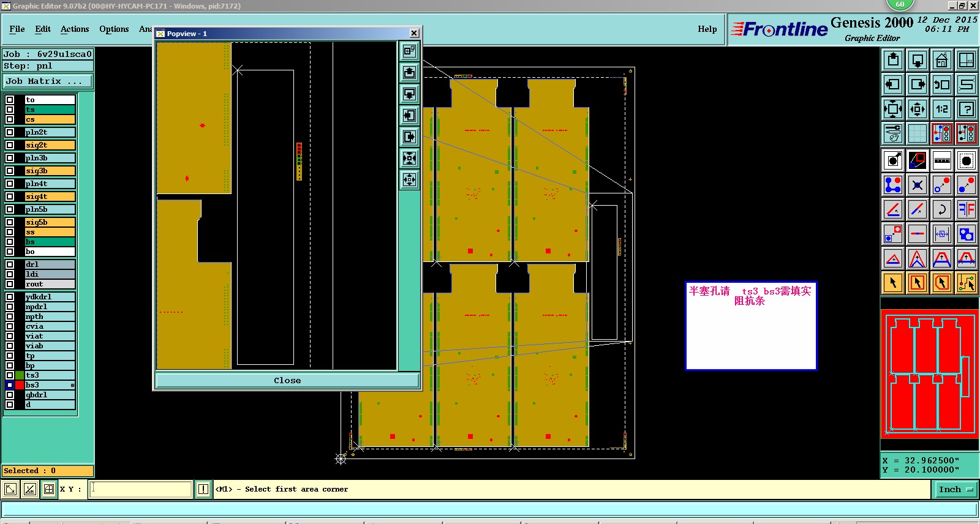Image resolution: width=980 pixels, height=524 pixels.
Task: Toggle display checkbox for layer sig3b
Action: 10,171
